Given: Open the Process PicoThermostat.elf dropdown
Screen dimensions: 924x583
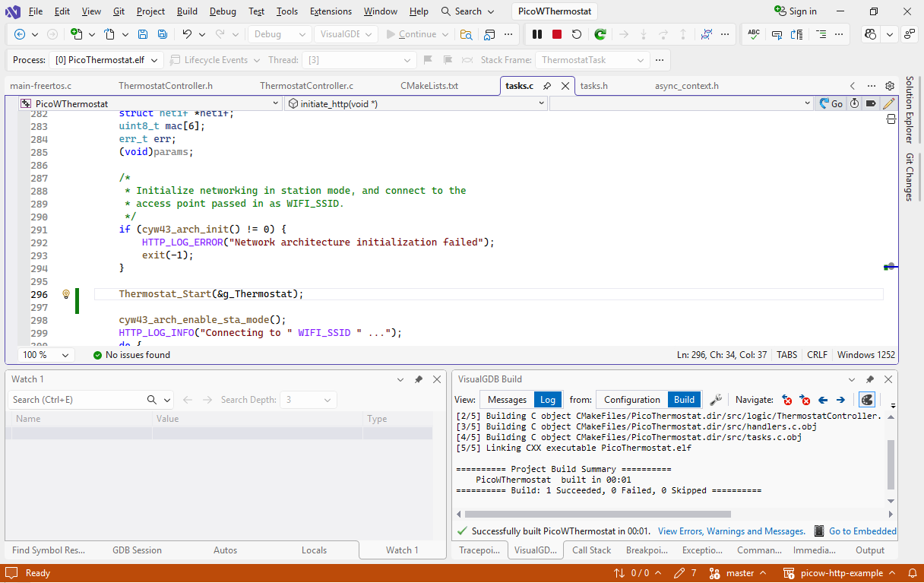Looking at the screenshot, I should 107,60.
